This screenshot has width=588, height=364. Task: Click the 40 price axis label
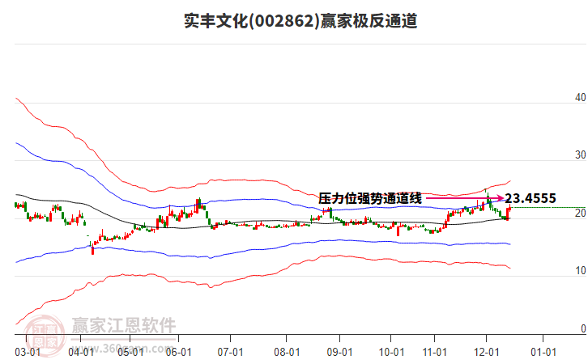click(580, 97)
